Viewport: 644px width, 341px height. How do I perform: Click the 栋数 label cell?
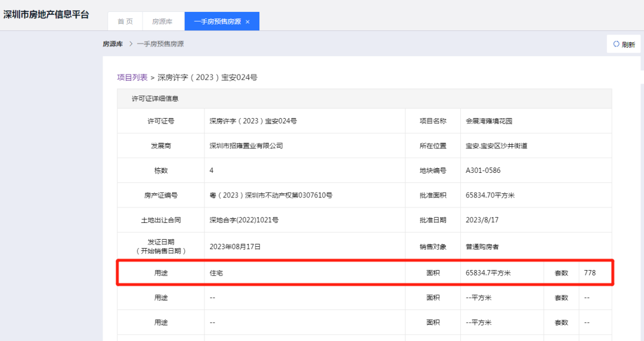pyautogui.click(x=160, y=170)
